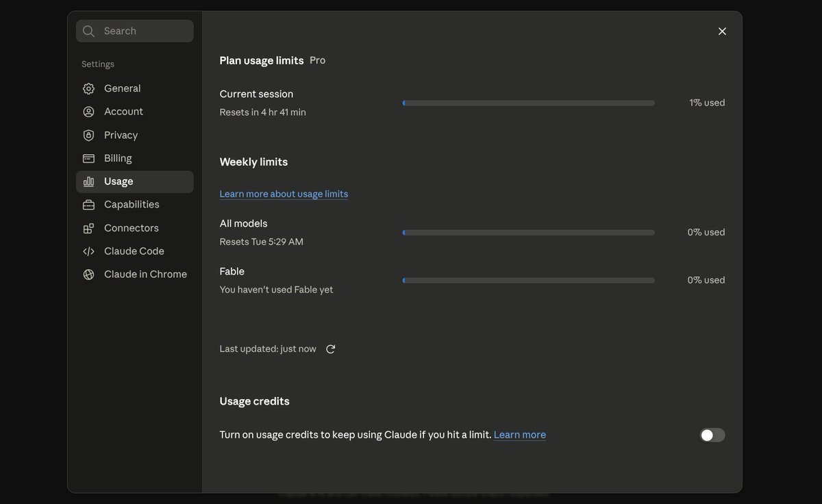Click the General gear icon

(x=88, y=88)
